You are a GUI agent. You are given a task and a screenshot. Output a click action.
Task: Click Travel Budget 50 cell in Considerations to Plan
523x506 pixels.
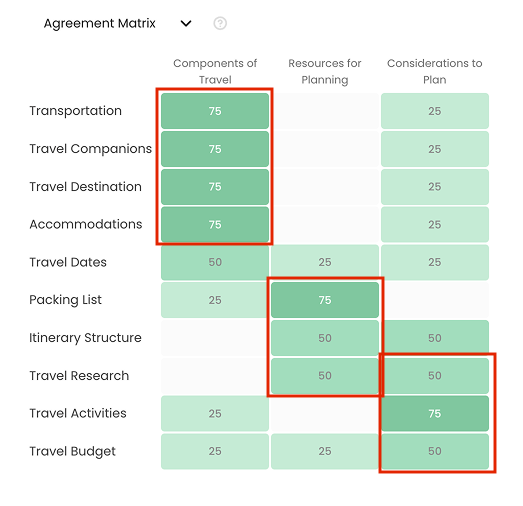click(x=435, y=451)
